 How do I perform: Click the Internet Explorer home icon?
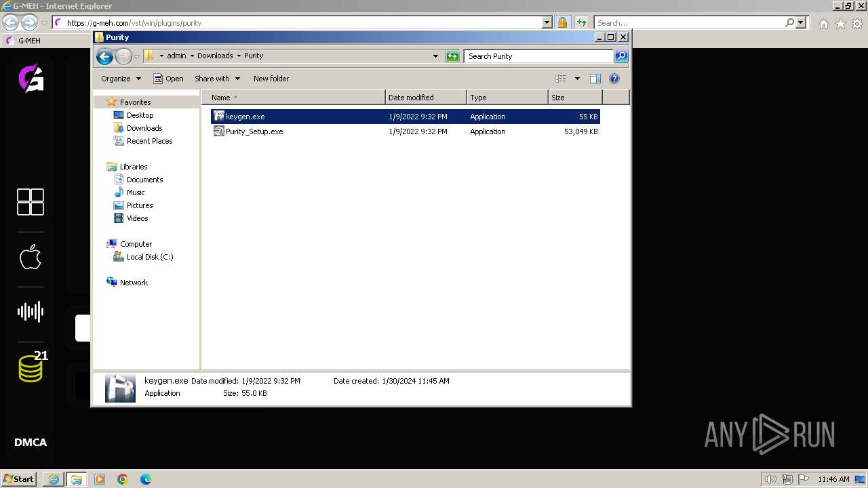pyautogui.click(x=823, y=24)
